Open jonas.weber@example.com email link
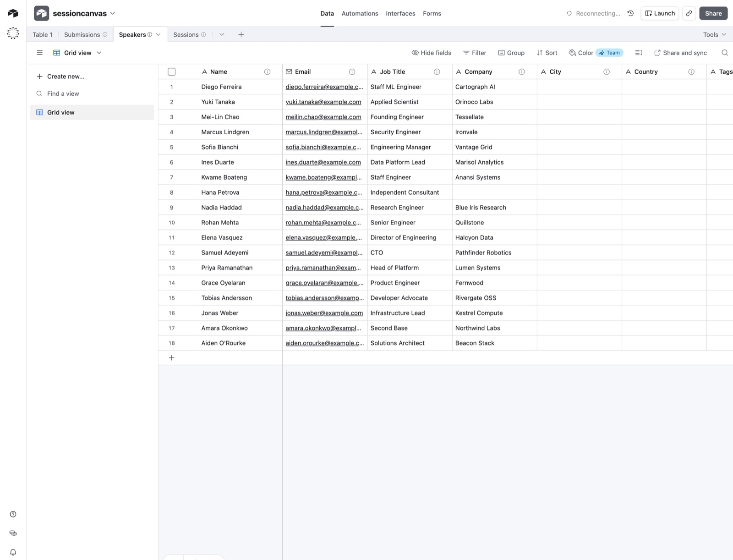Image resolution: width=733 pixels, height=560 pixels. point(324,313)
